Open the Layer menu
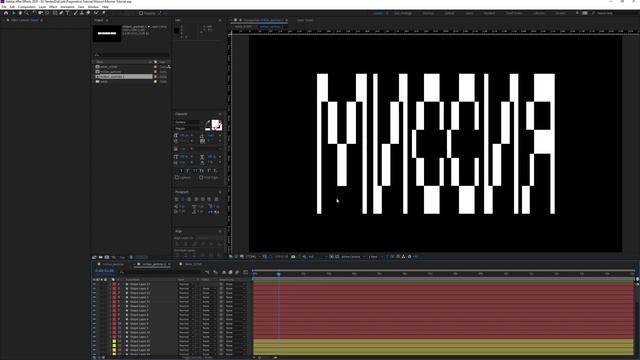 click(42, 7)
